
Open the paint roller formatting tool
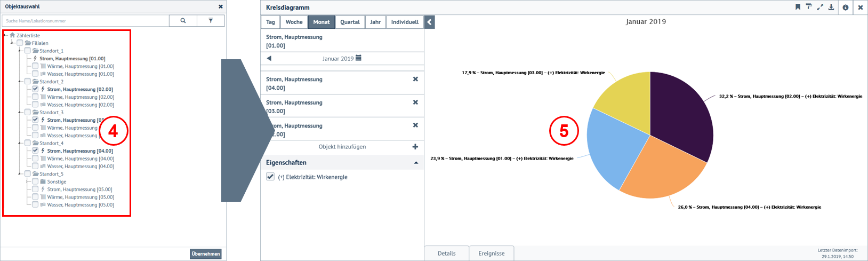pyautogui.click(x=809, y=7)
